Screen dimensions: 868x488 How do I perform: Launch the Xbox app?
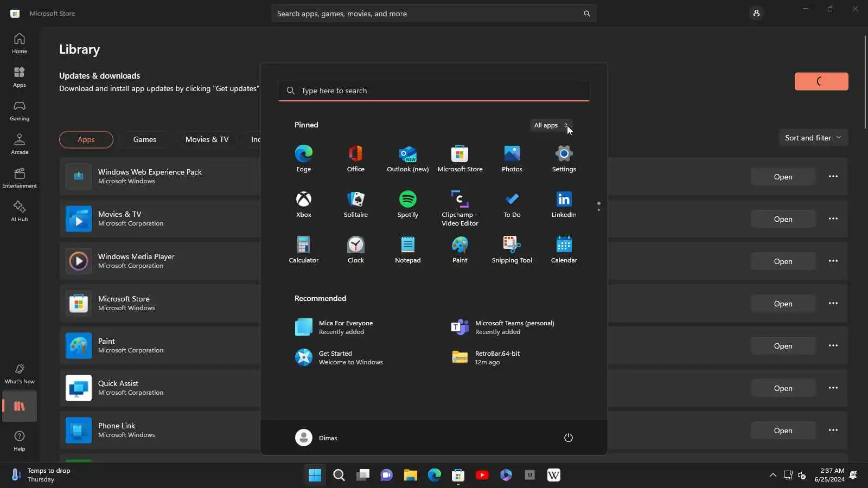(x=303, y=204)
